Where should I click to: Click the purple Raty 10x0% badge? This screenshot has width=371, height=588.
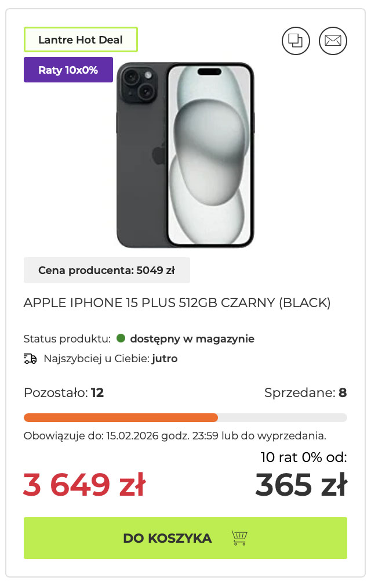68,70
